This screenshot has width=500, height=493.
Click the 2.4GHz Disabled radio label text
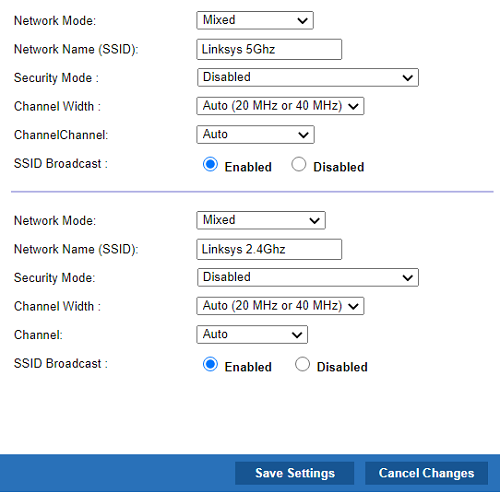point(342,367)
